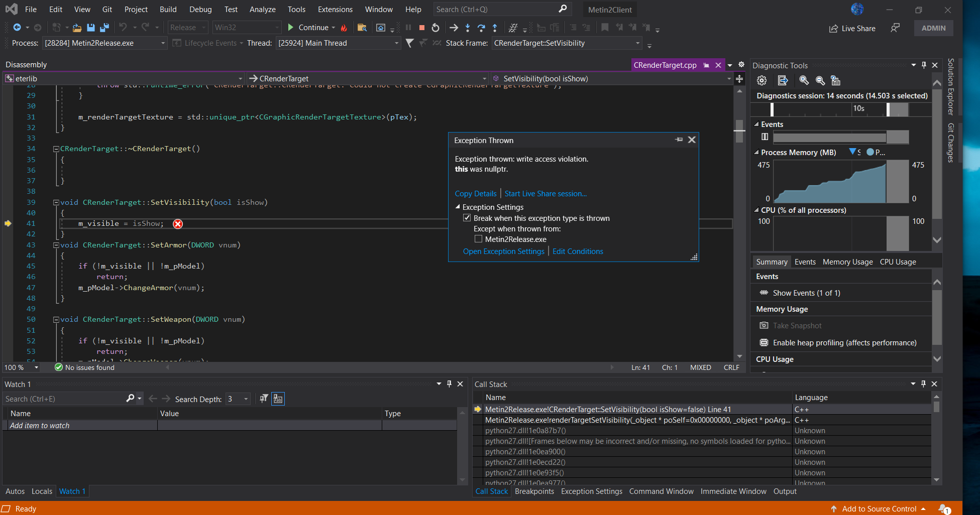Switch to the Locals tab
The image size is (980, 515).
pos(42,491)
